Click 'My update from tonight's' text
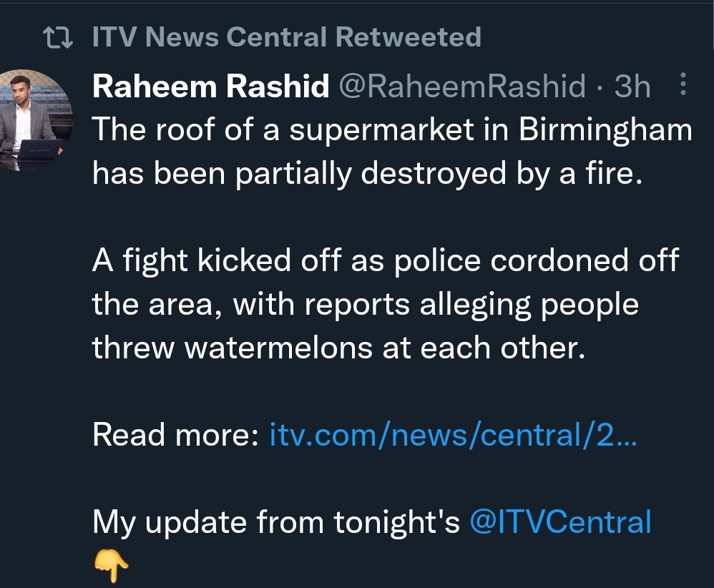714x588 pixels. (276, 521)
